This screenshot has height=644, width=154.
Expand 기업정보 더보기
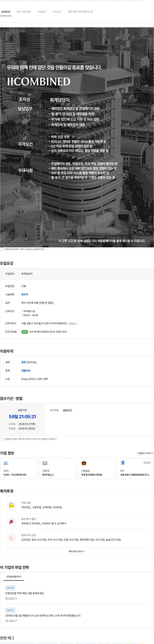145,453
